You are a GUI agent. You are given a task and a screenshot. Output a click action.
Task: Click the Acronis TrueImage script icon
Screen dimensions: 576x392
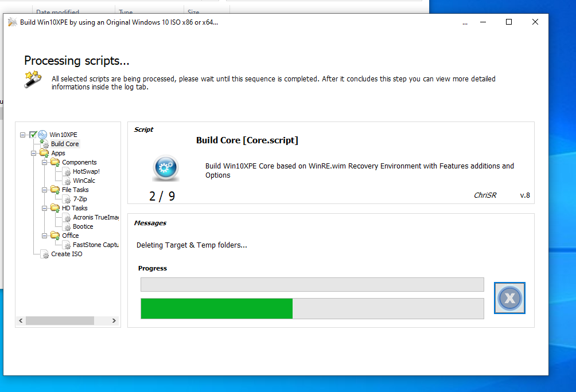[x=67, y=217]
